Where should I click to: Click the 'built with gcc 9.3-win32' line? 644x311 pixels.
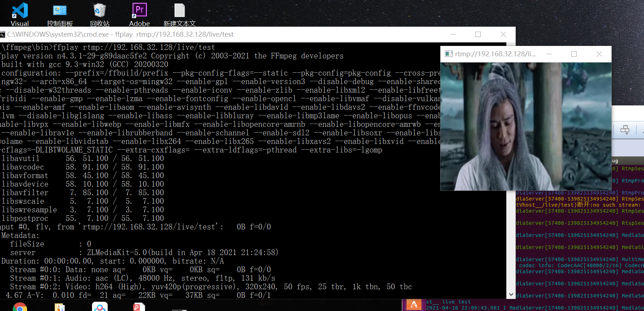pos(84,64)
